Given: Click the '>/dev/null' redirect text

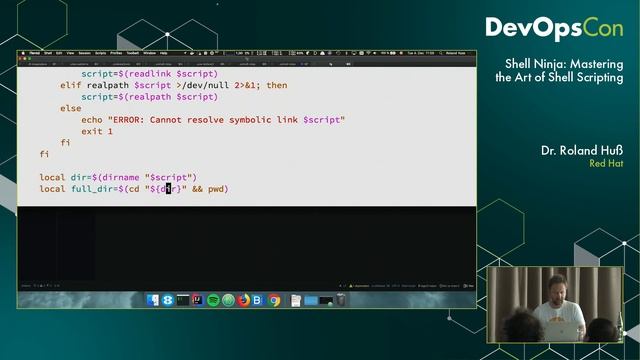Looking at the screenshot, I should click(x=202, y=85).
